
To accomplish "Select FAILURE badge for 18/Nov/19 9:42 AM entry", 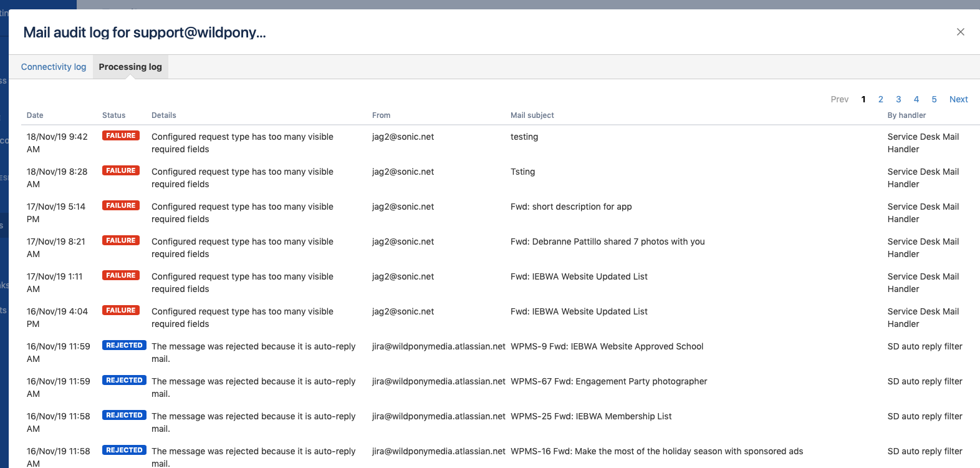I will tap(121, 135).
